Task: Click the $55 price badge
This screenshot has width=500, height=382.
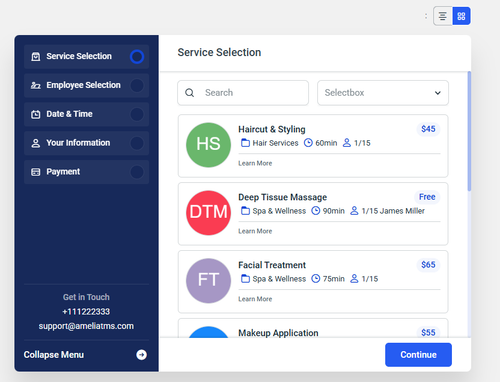Action: click(x=428, y=332)
